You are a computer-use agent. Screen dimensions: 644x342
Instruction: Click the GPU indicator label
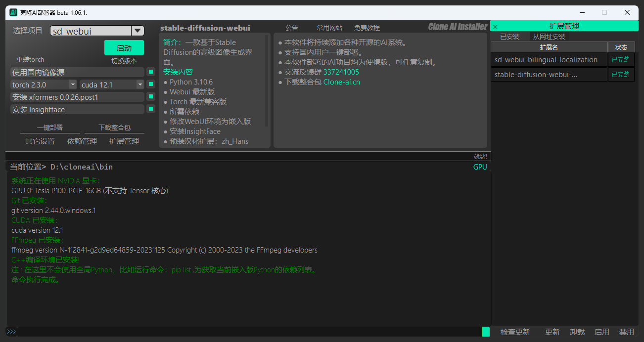480,167
